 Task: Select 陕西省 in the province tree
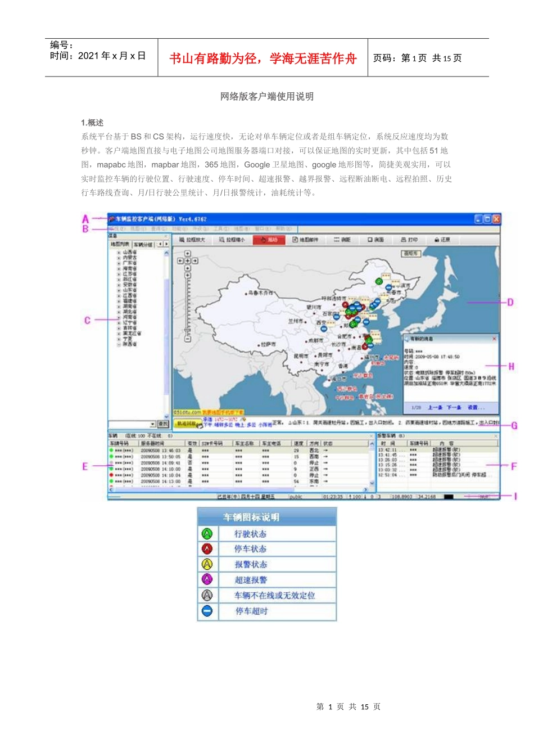click(130, 344)
